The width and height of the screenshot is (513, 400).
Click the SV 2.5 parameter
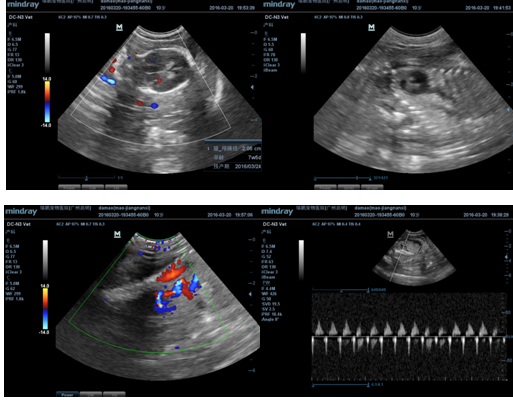(269, 309)
